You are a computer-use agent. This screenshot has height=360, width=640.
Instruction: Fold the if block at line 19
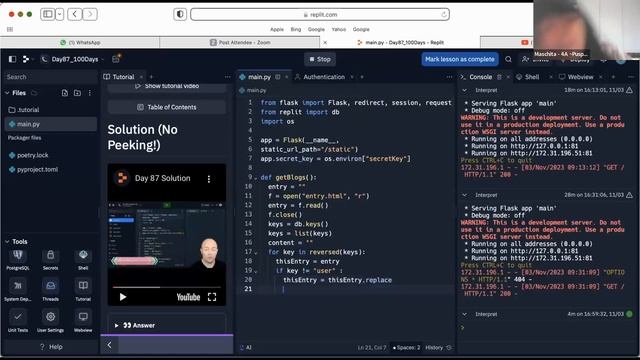click(x=256, y=271)
